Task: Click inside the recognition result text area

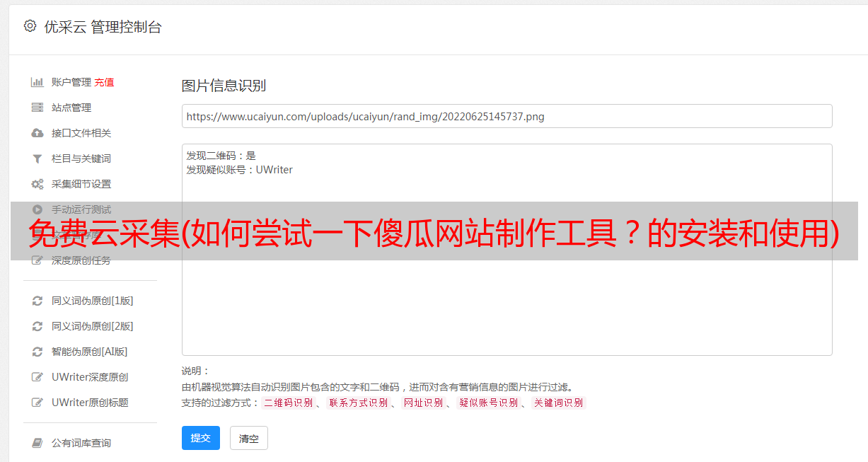Action: coord(507,249)
